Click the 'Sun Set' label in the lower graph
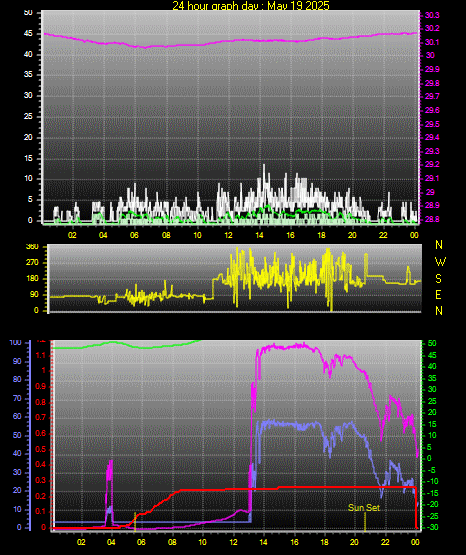Screen dimensions: 466x555 point(364,508)
